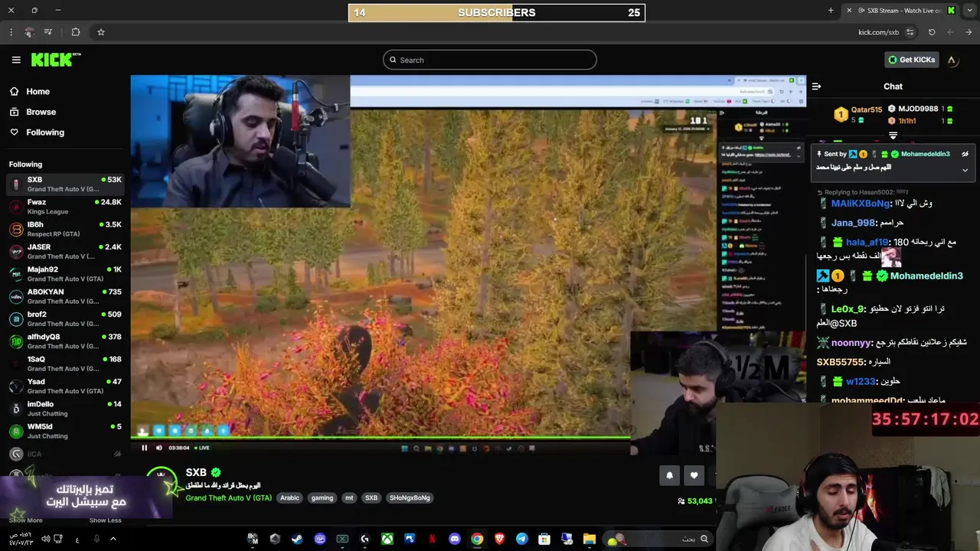The height and width of the screenshot is (551, 980).
Task: Reload the page in browser
Action: click(932, 32)
